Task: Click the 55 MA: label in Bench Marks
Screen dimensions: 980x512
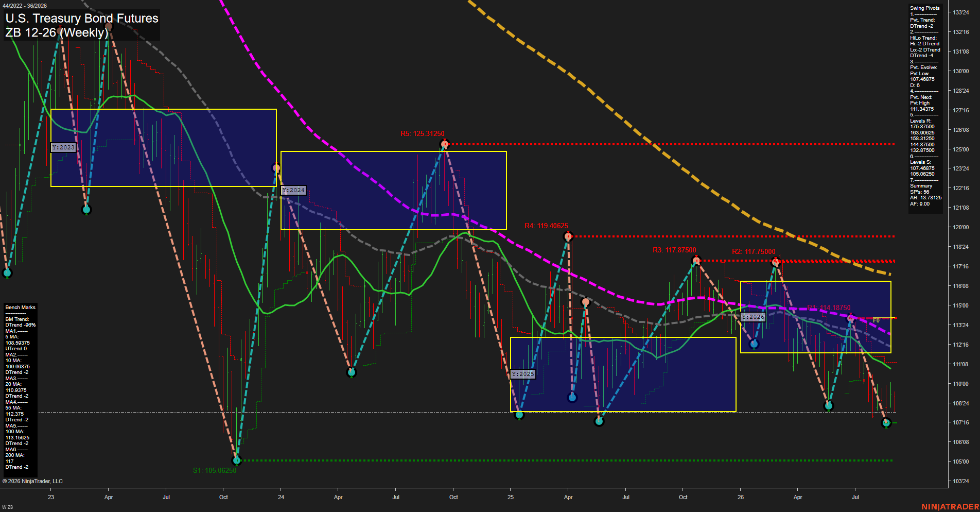Action: 13,408
